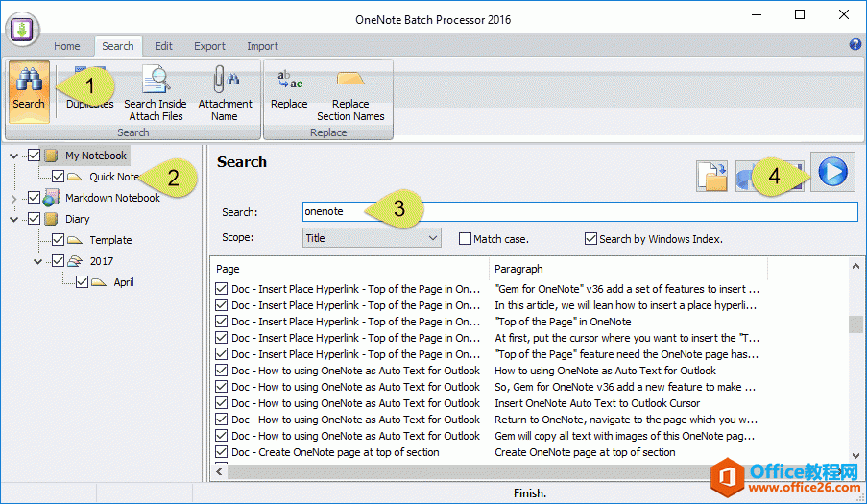
Task: Click the page-to-folder export icon
Action: click(x=711, y=175)
